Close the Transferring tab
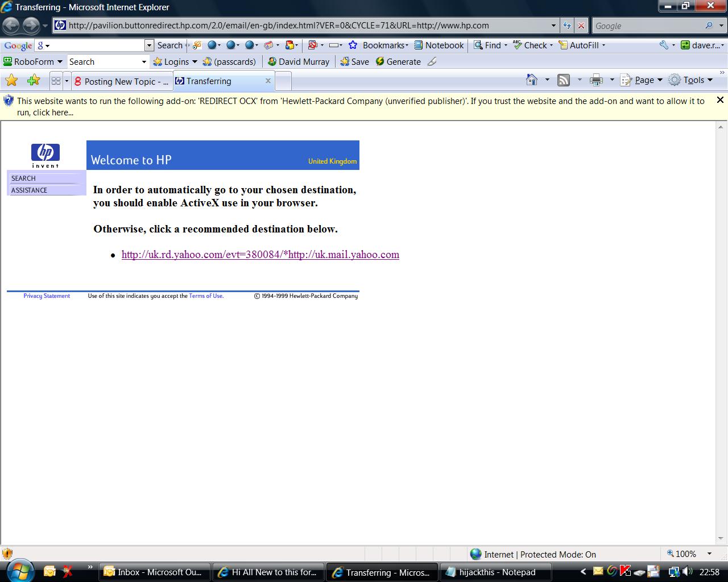The height and width of the screenshot is (582, 728). click(268, 81)
